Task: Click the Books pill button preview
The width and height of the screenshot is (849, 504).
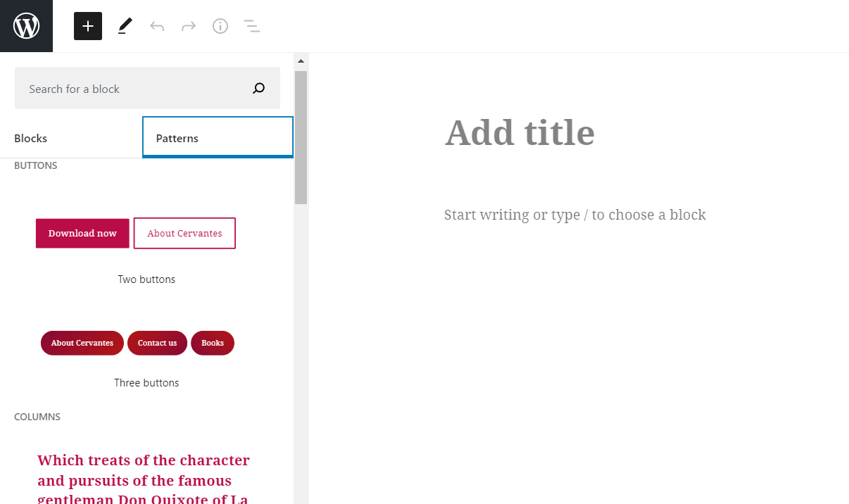Action: point(213,343)
